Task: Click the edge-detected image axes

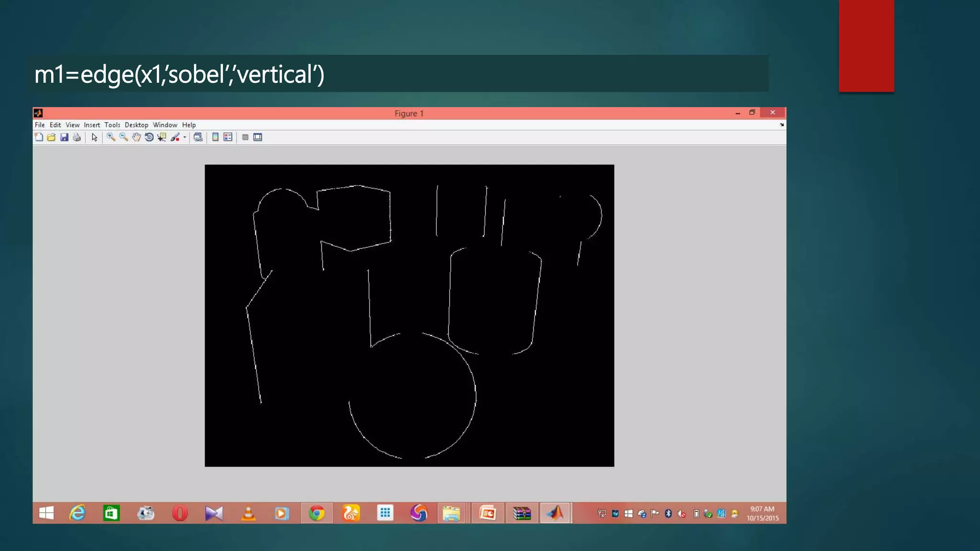Action: point(409,316)
